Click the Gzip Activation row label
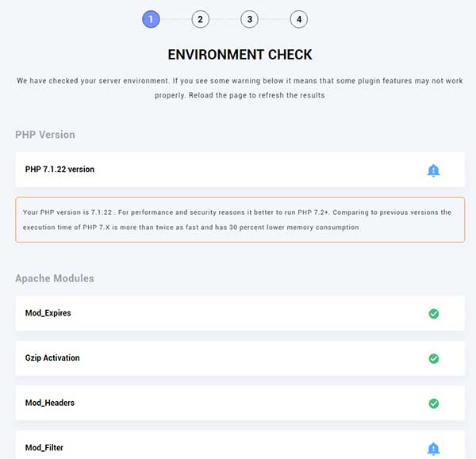Viewport: 476px width, 459px height. pyautogui.click(x=52, y=358)
